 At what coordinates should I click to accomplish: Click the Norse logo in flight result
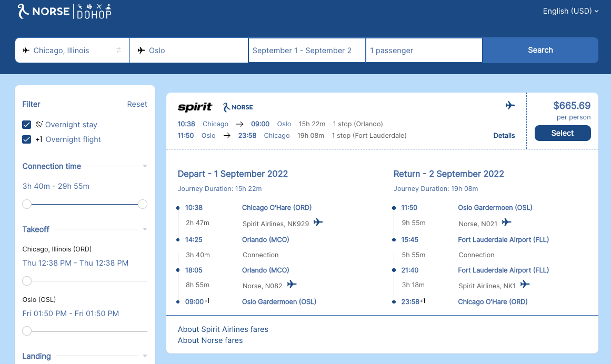click(238, 107)
